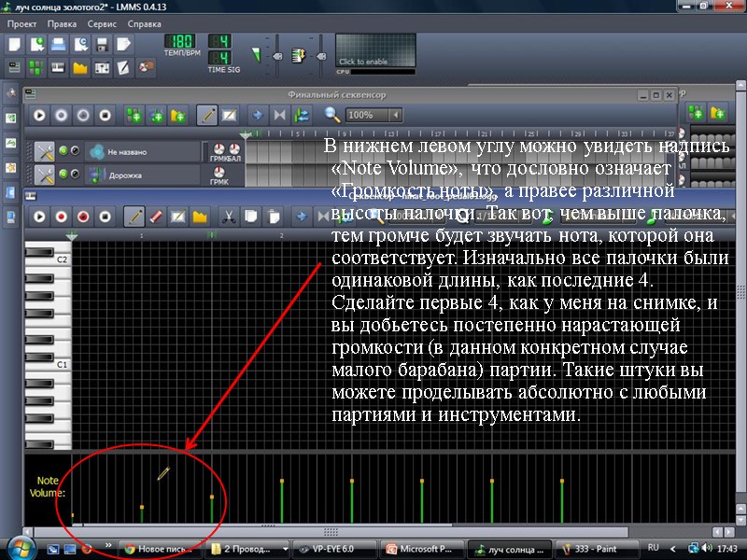Open a project using the folder icon
The width and height of the screenshot is (747, 560).
[x=58, y=47]
